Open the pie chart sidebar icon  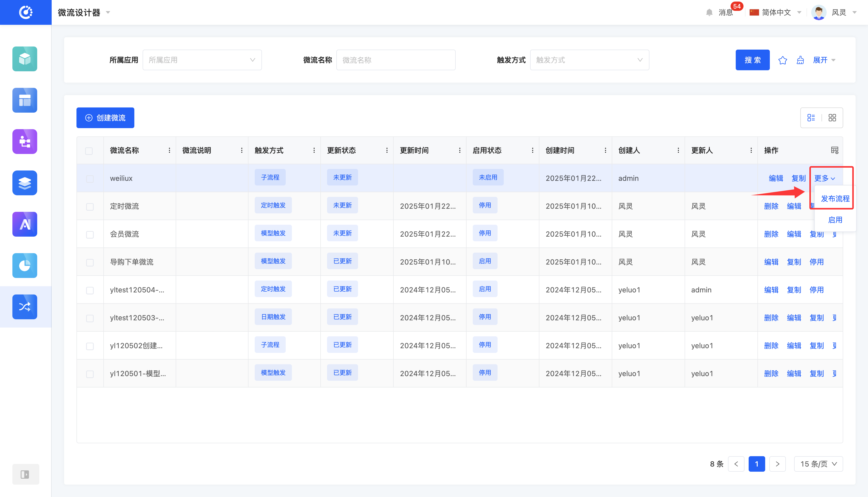[x=25, y=265]
